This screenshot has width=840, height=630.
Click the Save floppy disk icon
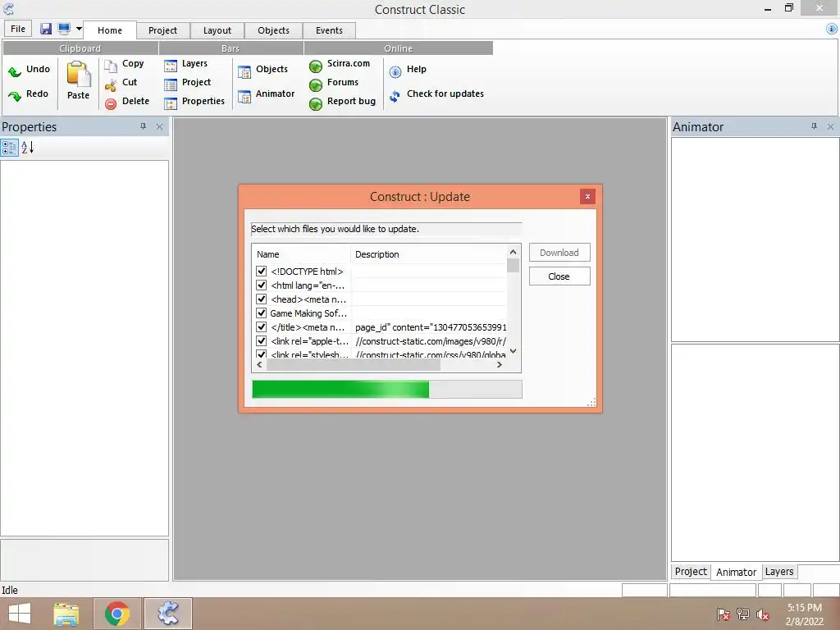click(x=46, y=29)
